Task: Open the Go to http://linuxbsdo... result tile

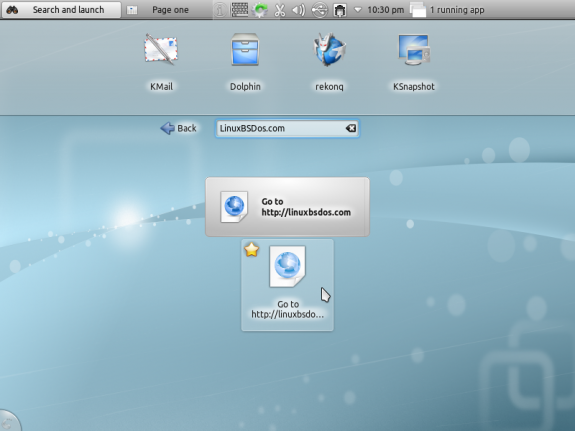Action: pos(288,285)
